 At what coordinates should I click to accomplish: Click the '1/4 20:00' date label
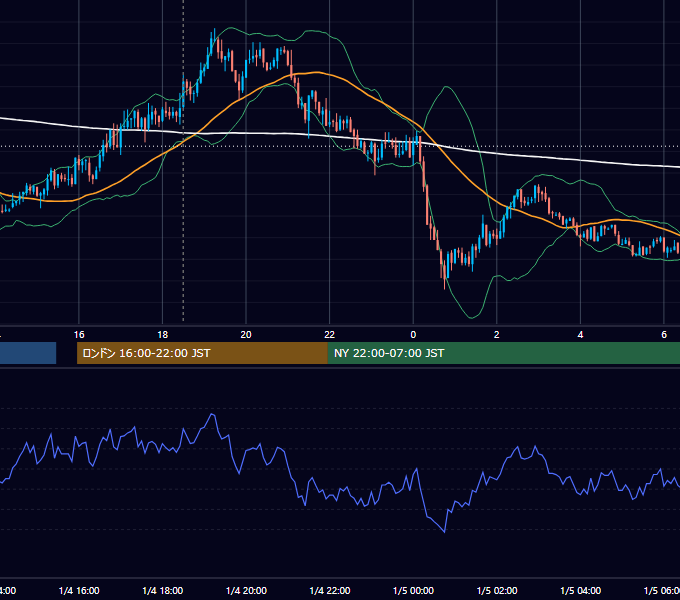[x=246, y=590]
